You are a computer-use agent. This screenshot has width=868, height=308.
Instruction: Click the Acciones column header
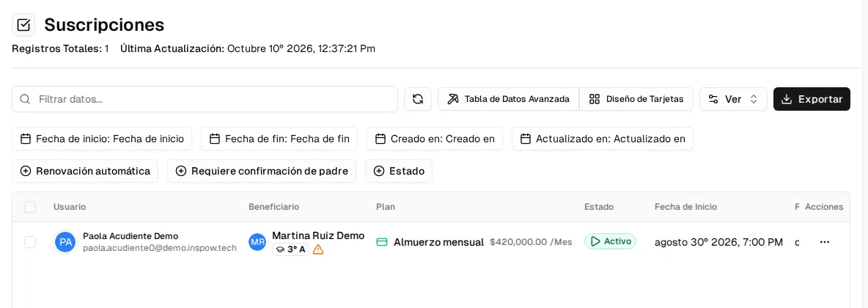pos(824,207)
